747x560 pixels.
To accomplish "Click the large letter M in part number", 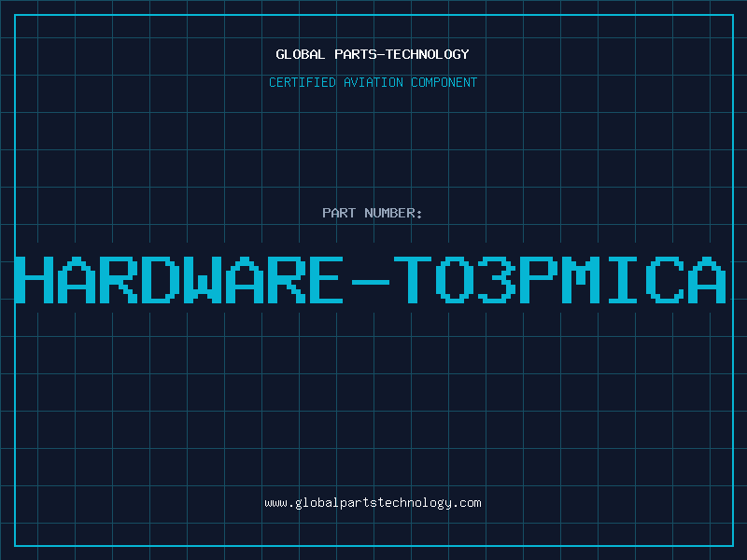I will click(581, 280).
